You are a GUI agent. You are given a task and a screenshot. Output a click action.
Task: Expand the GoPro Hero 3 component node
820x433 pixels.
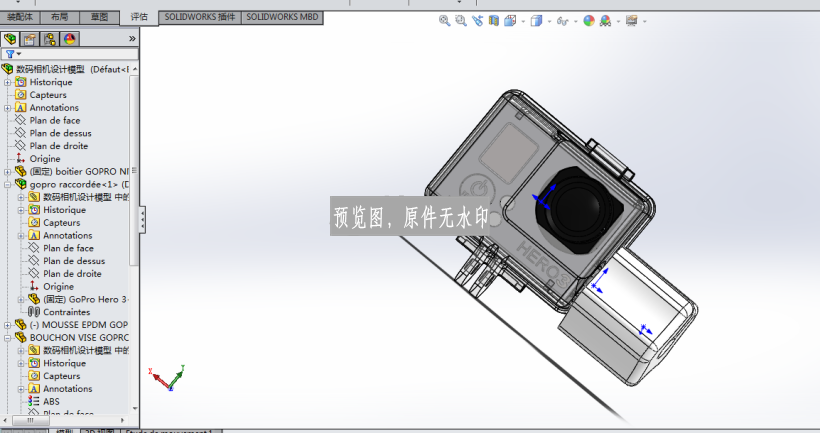click(21, 299)
